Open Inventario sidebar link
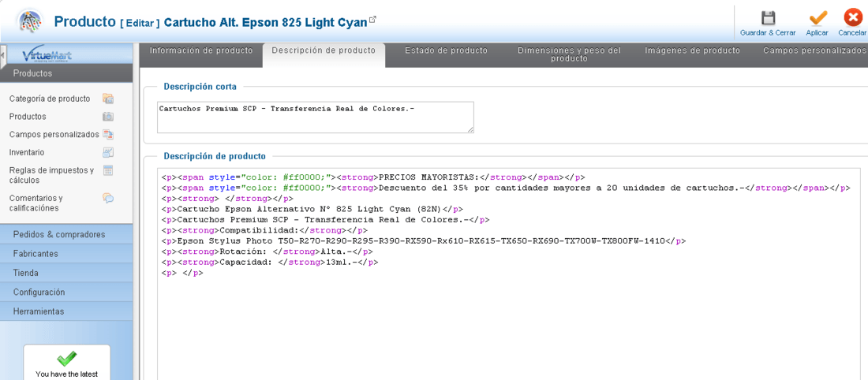 coord(27,152)
